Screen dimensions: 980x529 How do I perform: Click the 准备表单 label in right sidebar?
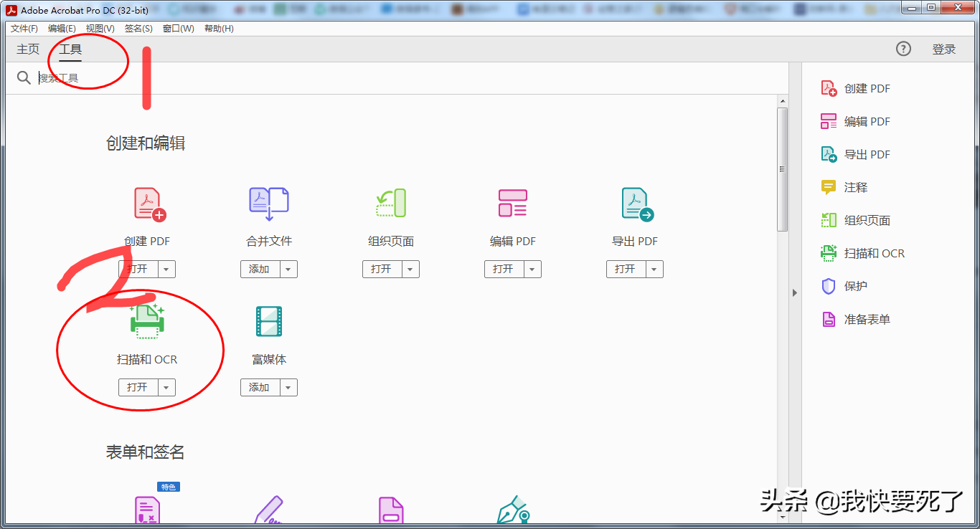click(867, 319)
